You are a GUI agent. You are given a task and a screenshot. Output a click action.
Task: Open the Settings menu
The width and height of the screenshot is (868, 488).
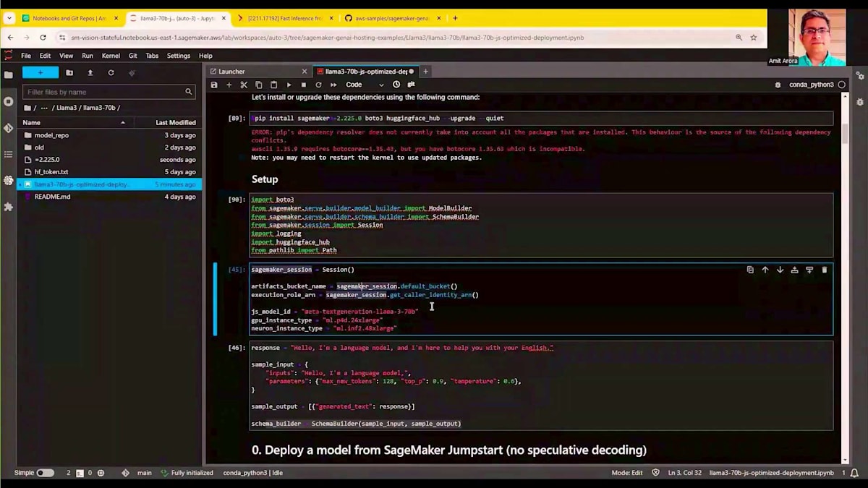pos(179,56)
